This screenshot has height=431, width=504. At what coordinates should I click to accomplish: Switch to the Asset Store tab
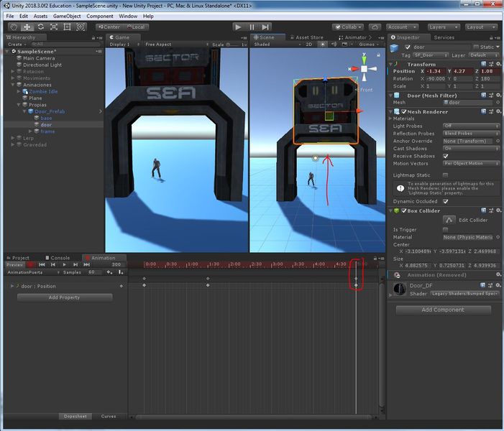(307, 37)
